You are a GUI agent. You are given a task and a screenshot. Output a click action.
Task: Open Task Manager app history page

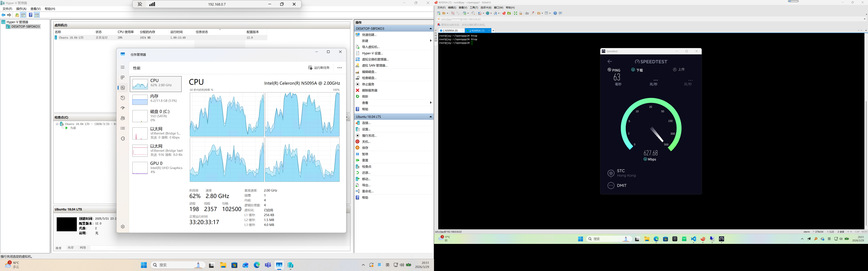tap(123, 98)
